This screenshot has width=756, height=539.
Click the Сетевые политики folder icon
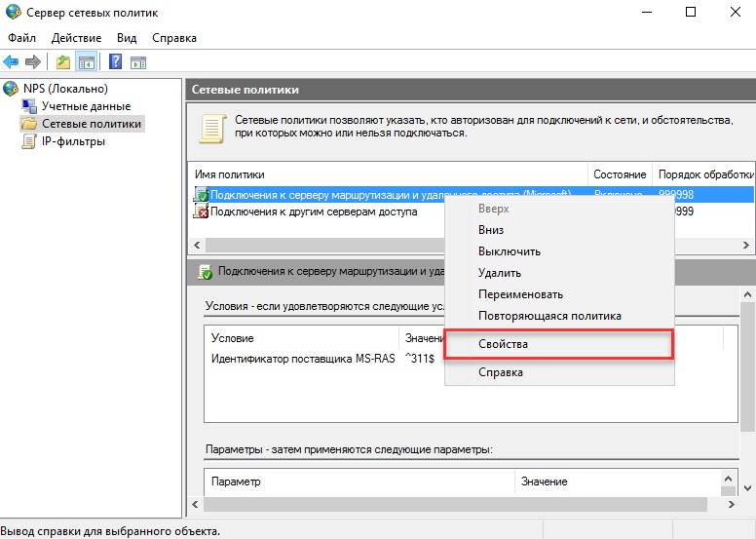pyautogui.click(x=29, y=124)
